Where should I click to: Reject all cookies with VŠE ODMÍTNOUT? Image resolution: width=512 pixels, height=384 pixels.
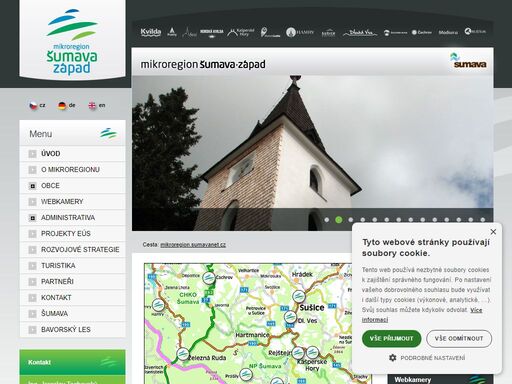[x=459, y=339]
